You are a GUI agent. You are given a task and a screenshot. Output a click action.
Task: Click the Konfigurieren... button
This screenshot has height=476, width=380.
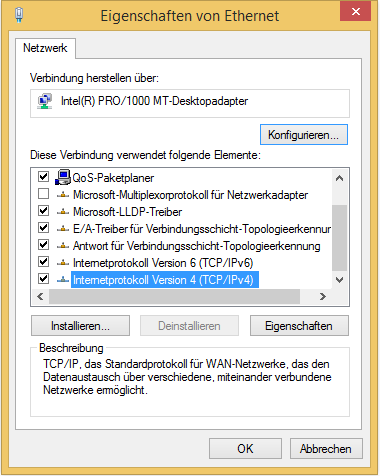point(304,135)
